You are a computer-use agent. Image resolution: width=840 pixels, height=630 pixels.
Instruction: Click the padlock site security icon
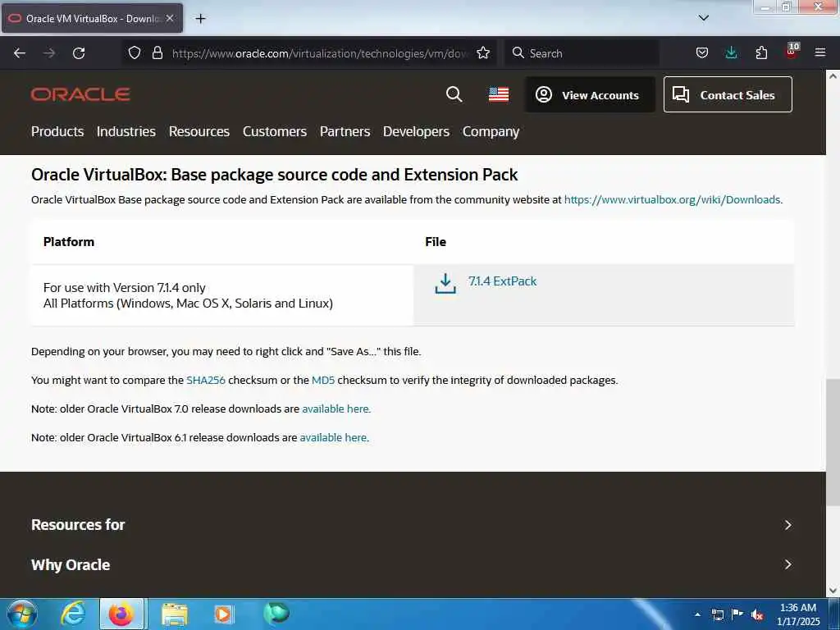tap(157, 52)
